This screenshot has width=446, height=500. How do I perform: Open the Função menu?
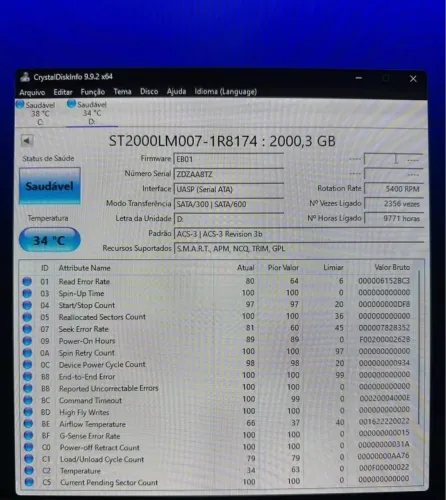[93, 92]
